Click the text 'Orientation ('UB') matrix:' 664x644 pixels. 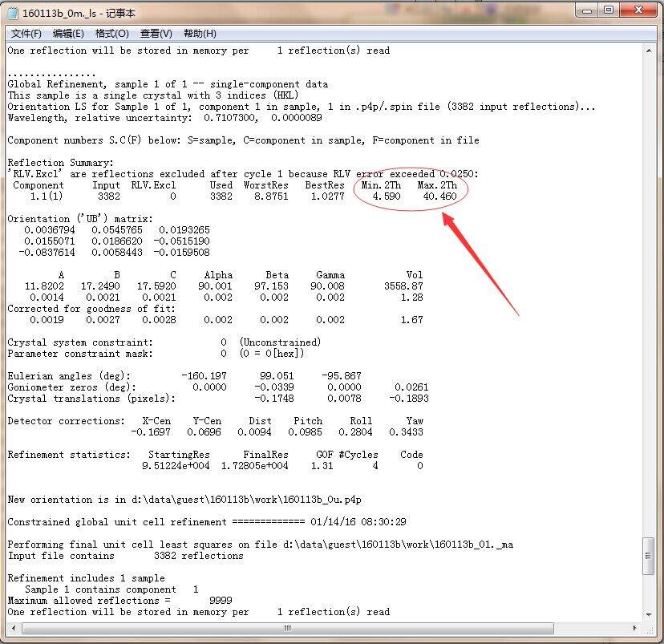pos(80,219)
